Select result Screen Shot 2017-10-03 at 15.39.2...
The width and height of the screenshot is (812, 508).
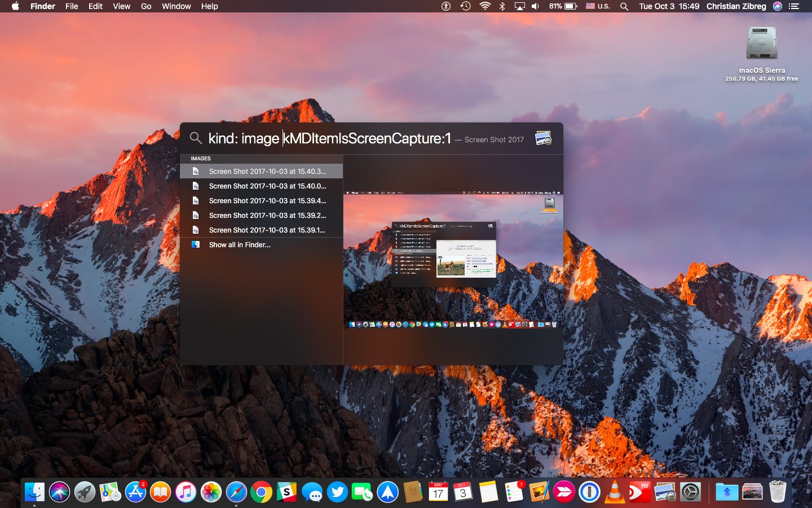(261, 215)
